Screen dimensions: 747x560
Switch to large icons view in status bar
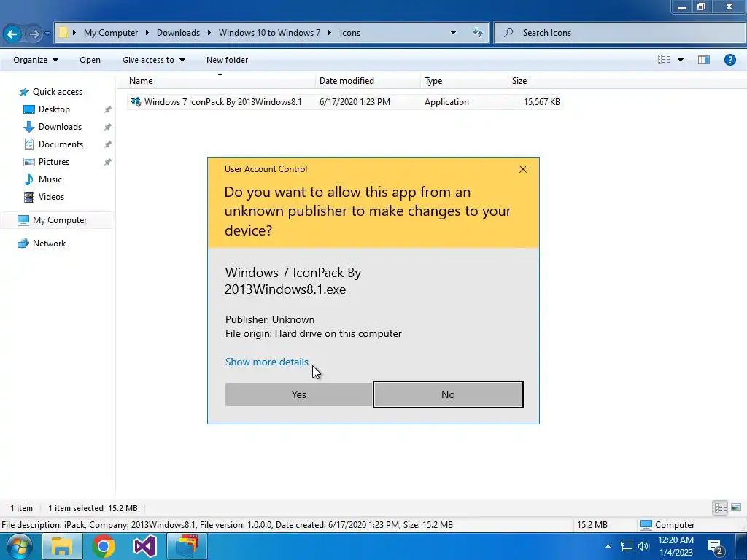[x=736, y=507]
